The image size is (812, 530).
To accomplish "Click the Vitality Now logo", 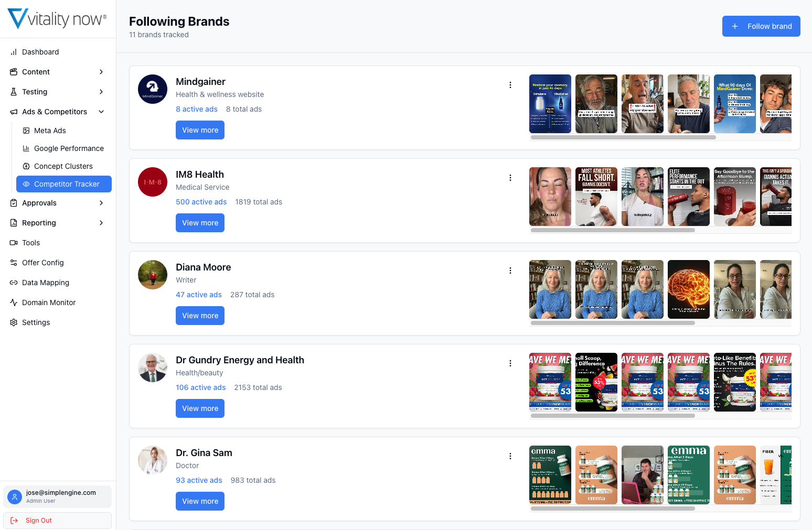I will [x=57, y=19].
